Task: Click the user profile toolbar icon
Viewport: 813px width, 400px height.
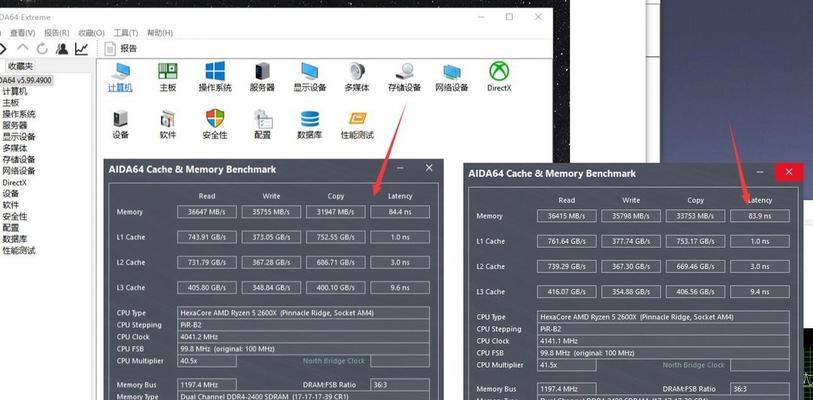Action: [x=62, y=49]
